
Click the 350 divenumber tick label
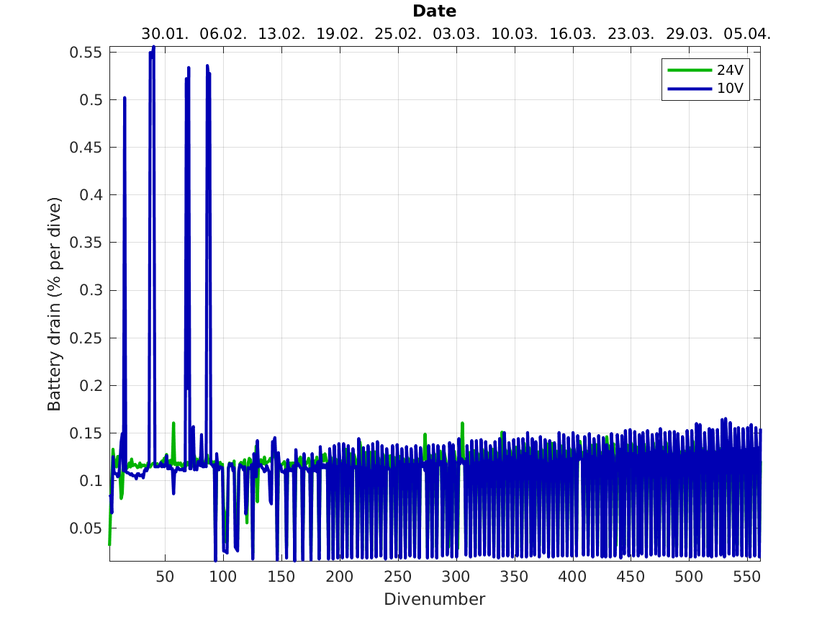[514, 577]
